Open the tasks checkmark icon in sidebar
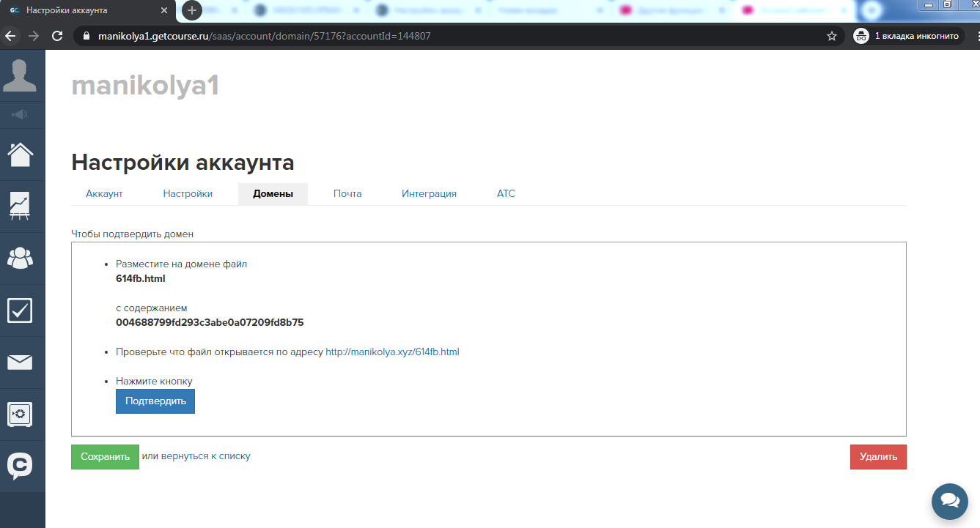The width and height of the screenshot is (980, 528). click(x=20, y=311)
